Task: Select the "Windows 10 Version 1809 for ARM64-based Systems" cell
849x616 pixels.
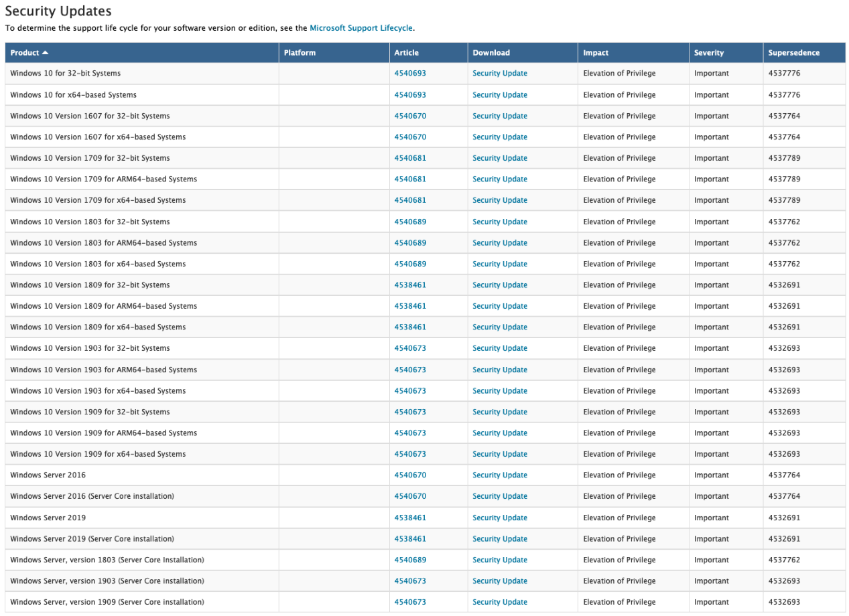Action: point(142,306)
